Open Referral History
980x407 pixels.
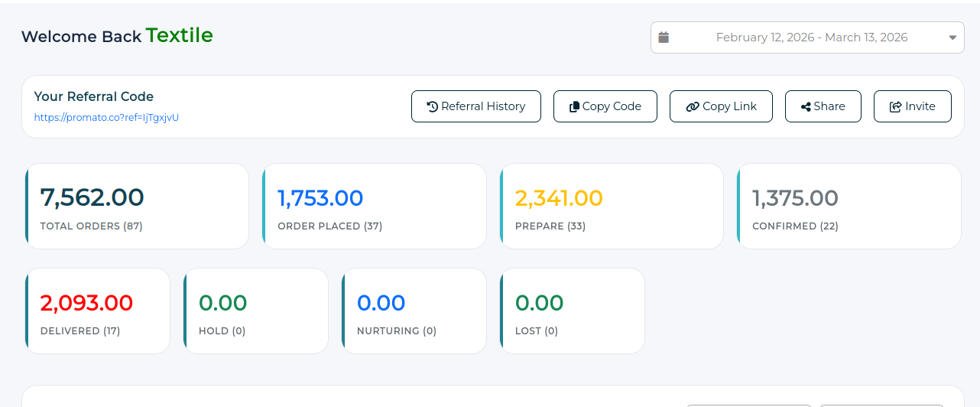[x=476, y=106]
